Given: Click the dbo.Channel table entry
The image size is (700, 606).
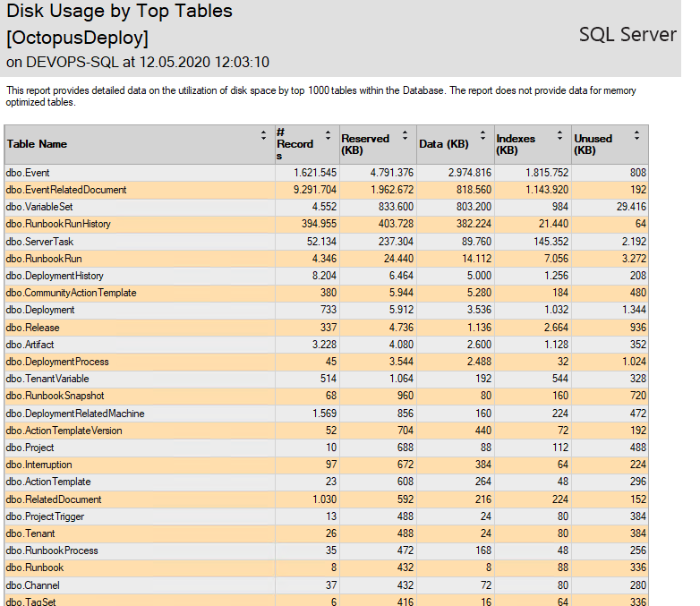Looking at the screenshot, I should [32, 585].
